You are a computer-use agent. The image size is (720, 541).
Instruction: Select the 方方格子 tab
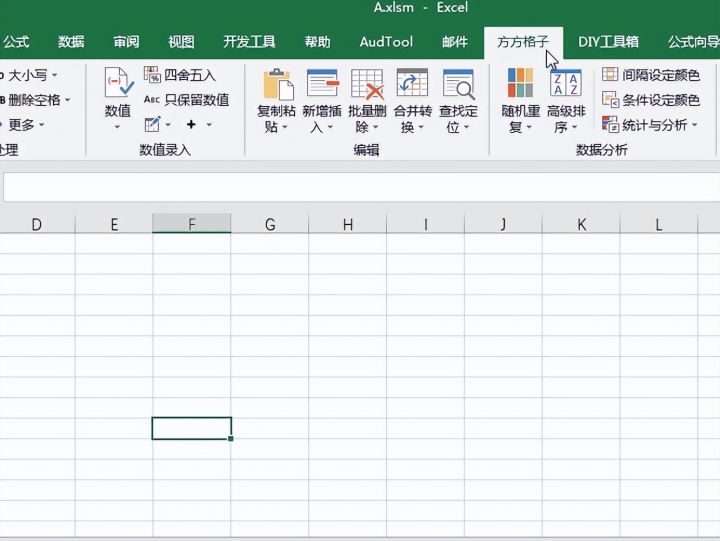pyautogui.click(x=523, y=42)
